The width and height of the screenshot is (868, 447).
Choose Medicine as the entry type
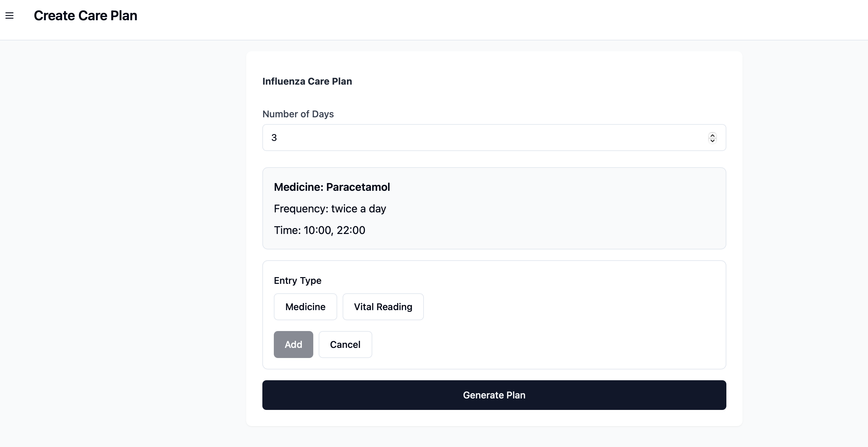point(305,307)
